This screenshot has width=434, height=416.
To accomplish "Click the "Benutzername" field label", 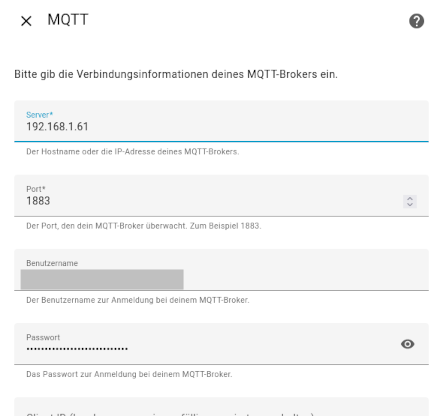I will 52,263.
